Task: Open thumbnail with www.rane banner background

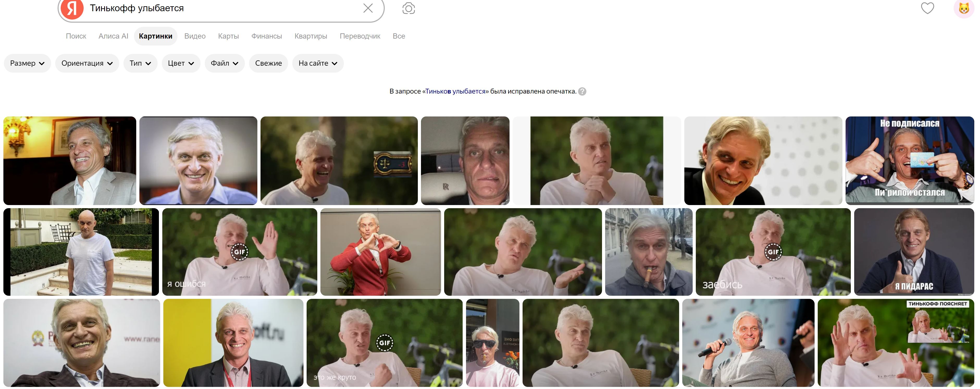Action: point(82,343)
